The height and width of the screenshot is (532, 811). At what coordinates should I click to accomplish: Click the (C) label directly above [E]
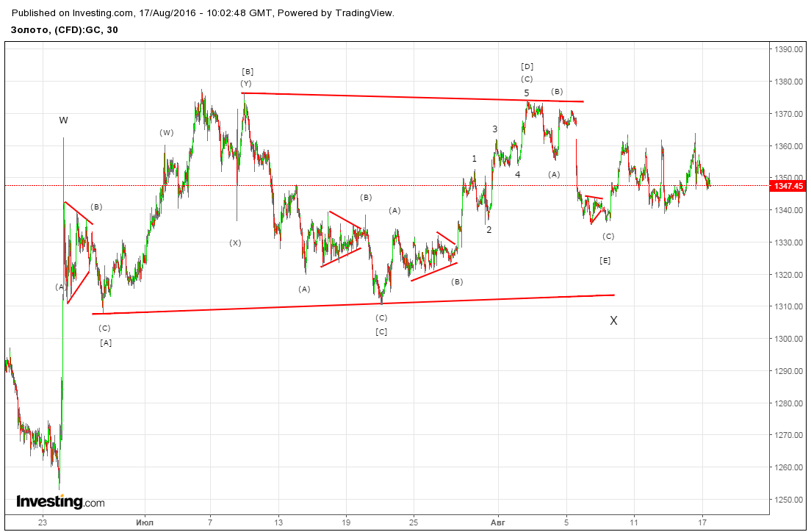point(608,237)
